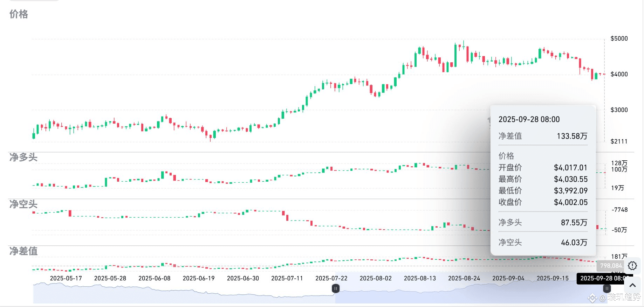Click the 2025-09-28 08:00 crosshair date label

pos(605,278)
